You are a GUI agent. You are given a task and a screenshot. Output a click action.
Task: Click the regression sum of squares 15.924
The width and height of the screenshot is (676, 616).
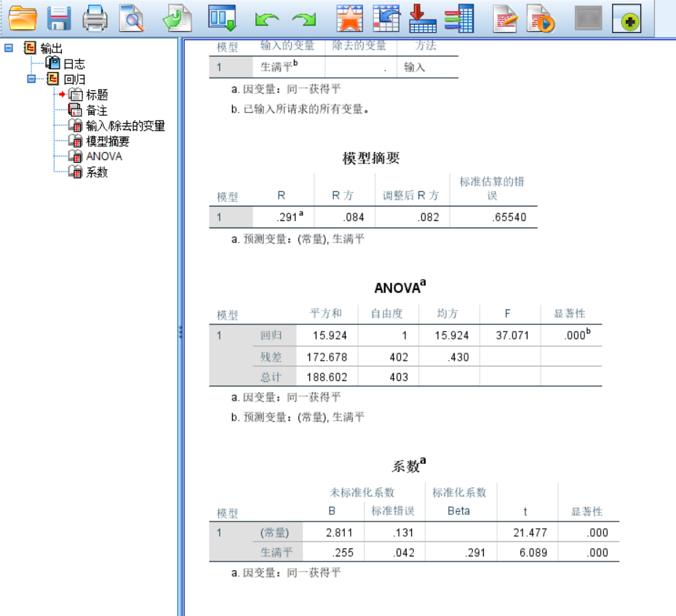point(330,335)
